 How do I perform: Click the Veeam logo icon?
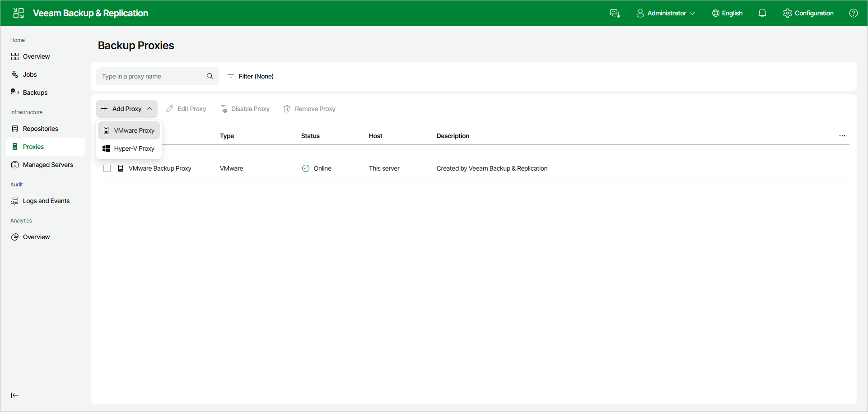[x=19, y=13]
